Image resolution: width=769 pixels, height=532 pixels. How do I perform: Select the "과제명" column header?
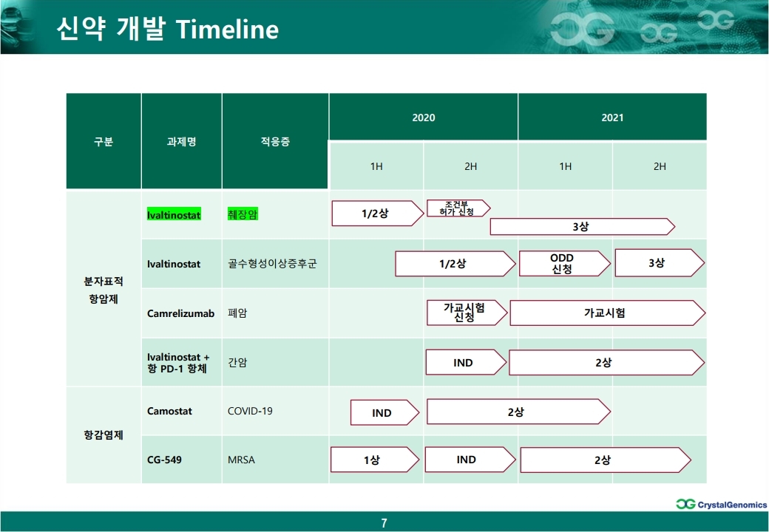tap(181, 142)
